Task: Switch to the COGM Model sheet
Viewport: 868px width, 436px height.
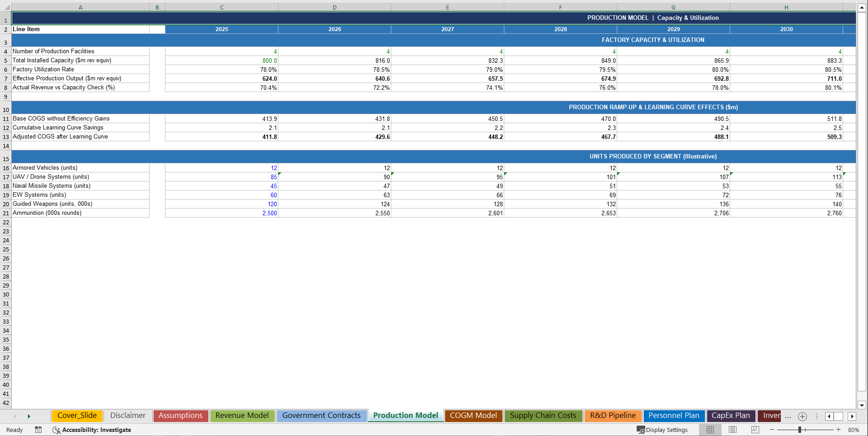Action: [x=473, y=416]
